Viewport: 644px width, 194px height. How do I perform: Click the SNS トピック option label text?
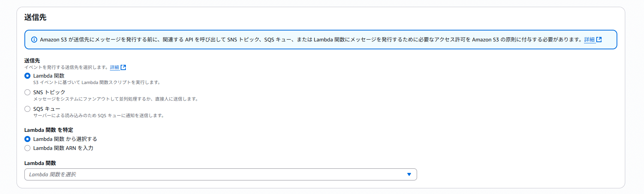(x=49, y=92)
